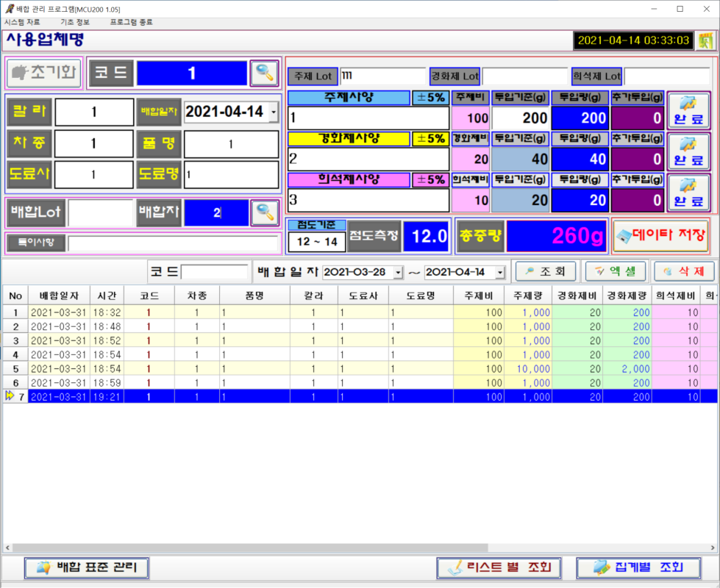Image resolution: width=720 pixels, height=588 pixels.
Task: Click the 도료사 value field
Action: [x=94, y=174]
